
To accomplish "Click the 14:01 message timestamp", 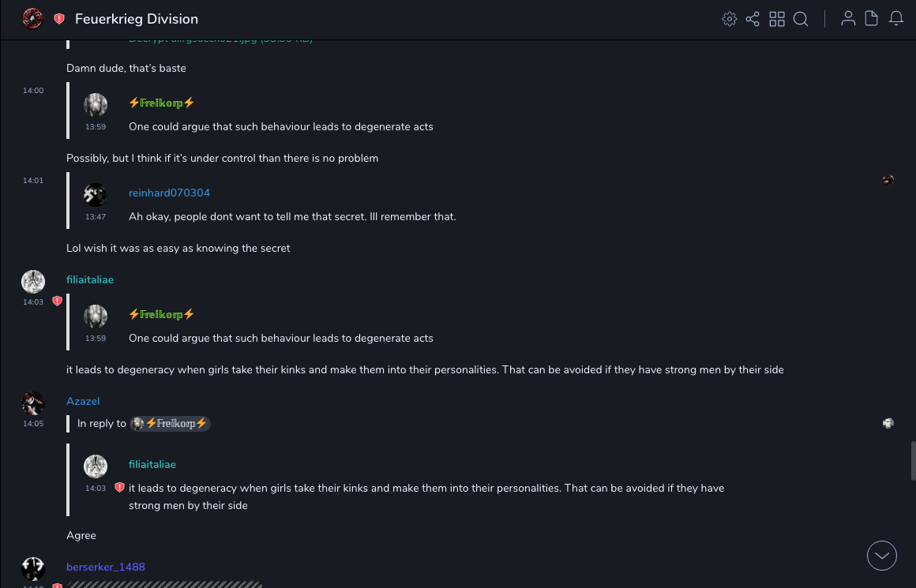I will tap(33, 181).
